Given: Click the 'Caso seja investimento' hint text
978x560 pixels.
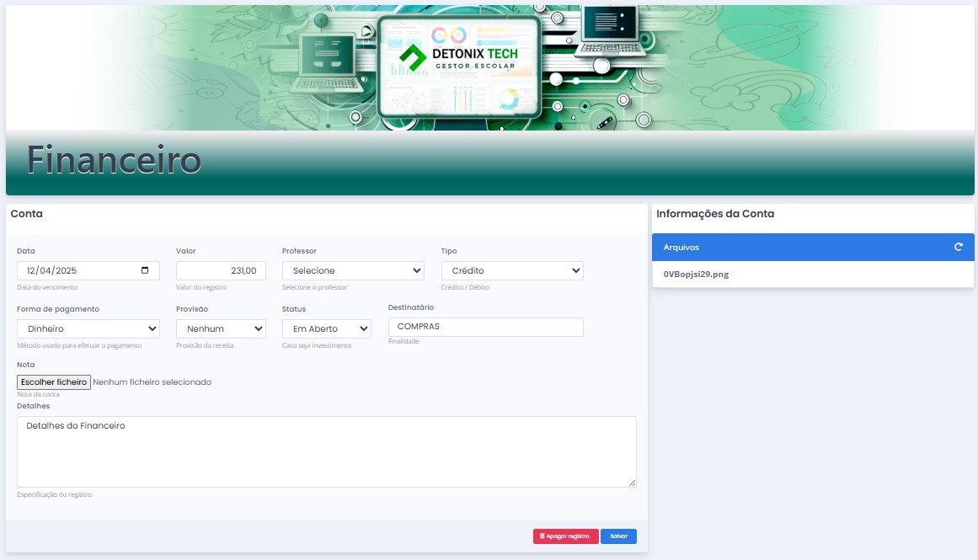Looking at the screenshot, I should click(316, 345).
